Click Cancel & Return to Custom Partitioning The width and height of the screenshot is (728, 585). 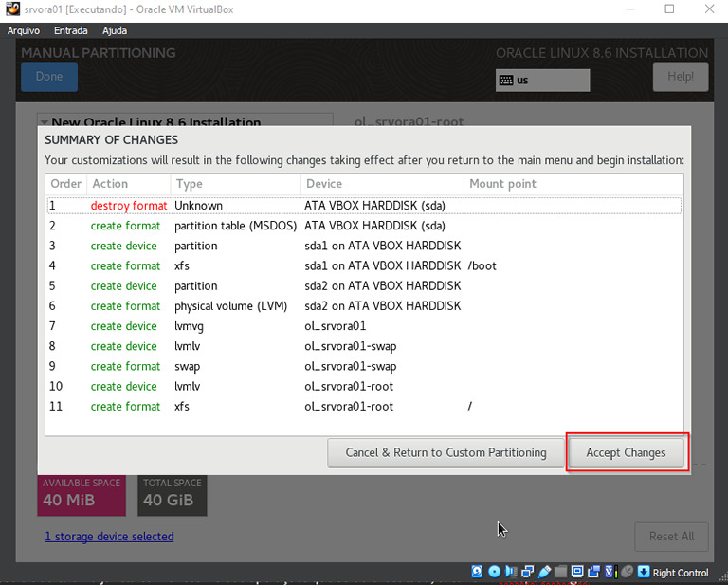446,452
